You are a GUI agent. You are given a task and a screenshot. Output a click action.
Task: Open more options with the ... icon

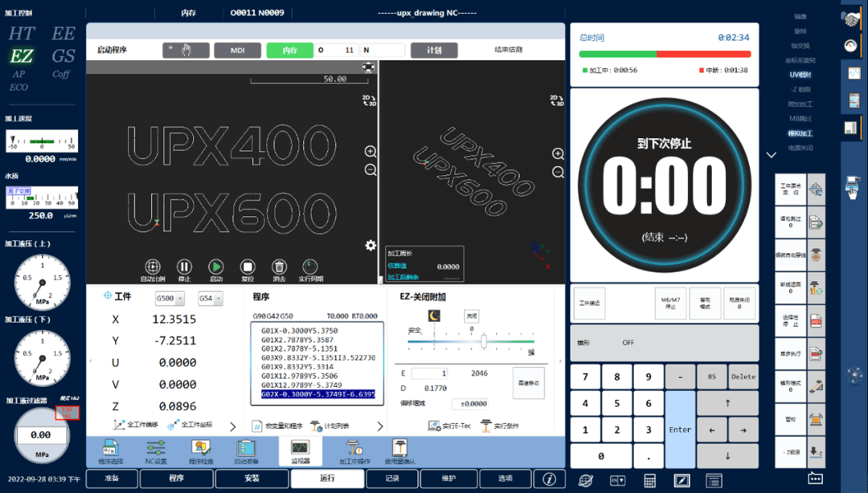816,478
